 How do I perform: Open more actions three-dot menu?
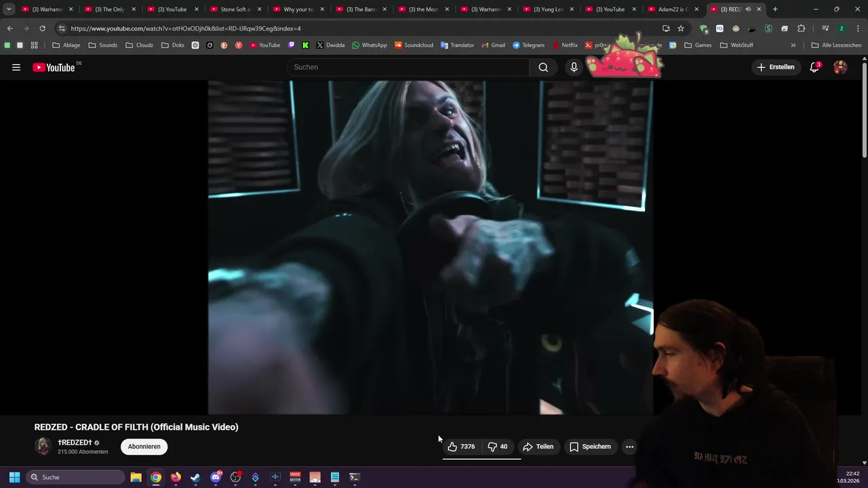point(629,447)
